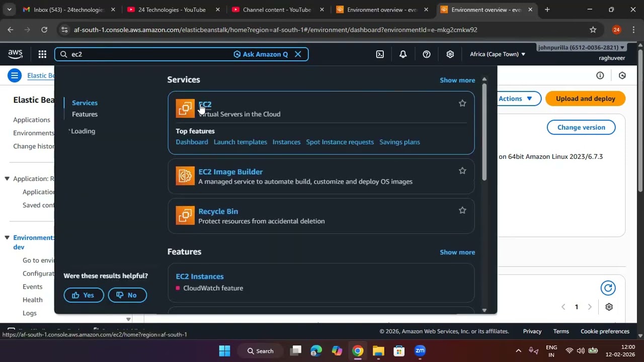
Task: Open Instances top feature link
Action: tap(286, 142)
